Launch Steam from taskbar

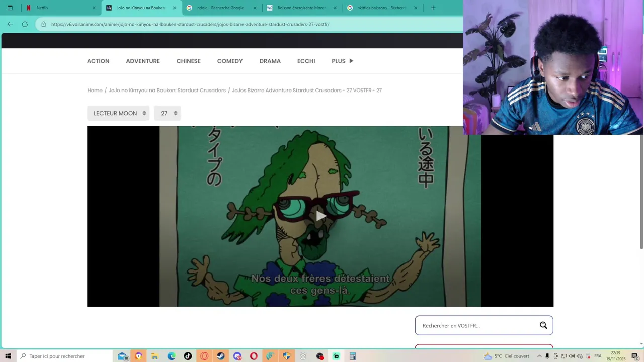(221, 356)
